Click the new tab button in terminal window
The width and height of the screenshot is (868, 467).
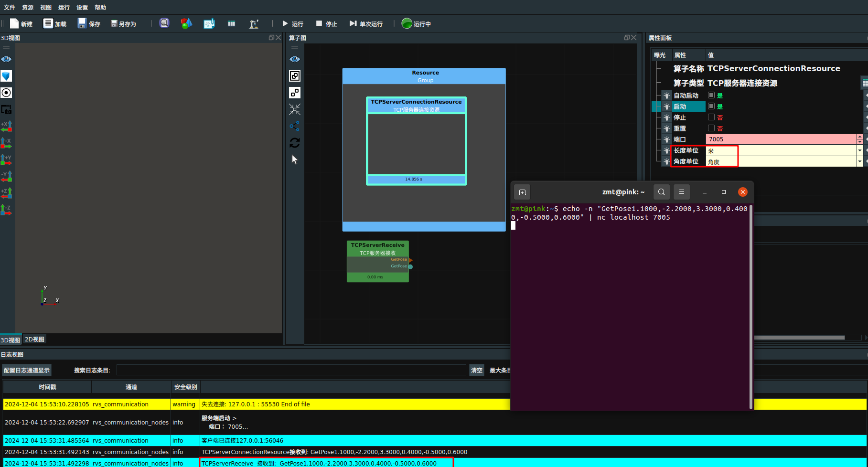click(522, 192)
